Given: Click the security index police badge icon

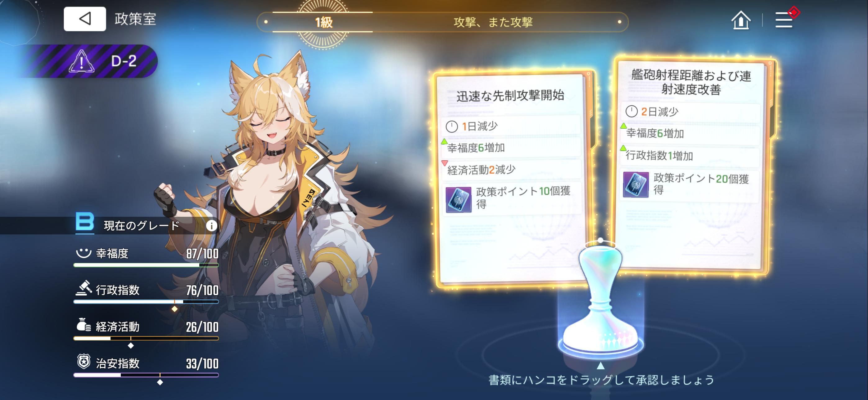Looking at the screenshot, I should [84, 362].
